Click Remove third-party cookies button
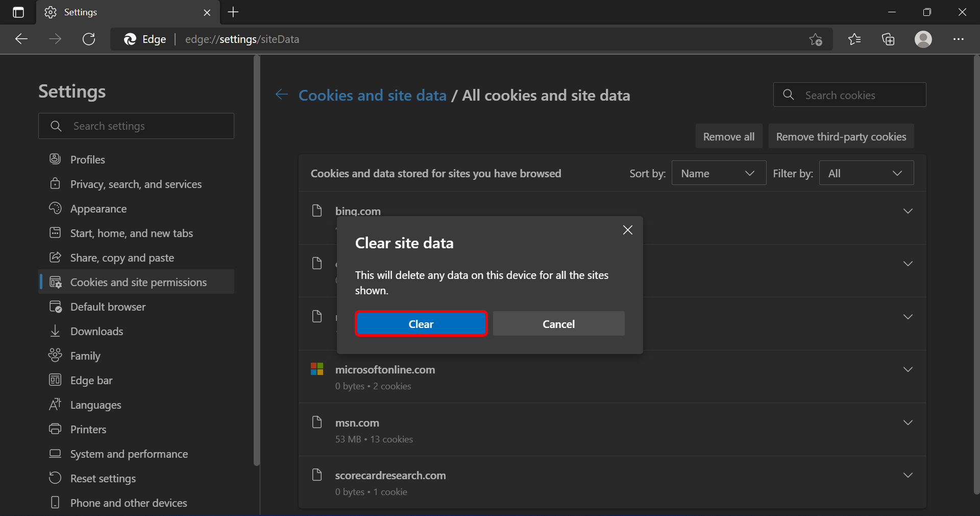 (x=841, y=136)
